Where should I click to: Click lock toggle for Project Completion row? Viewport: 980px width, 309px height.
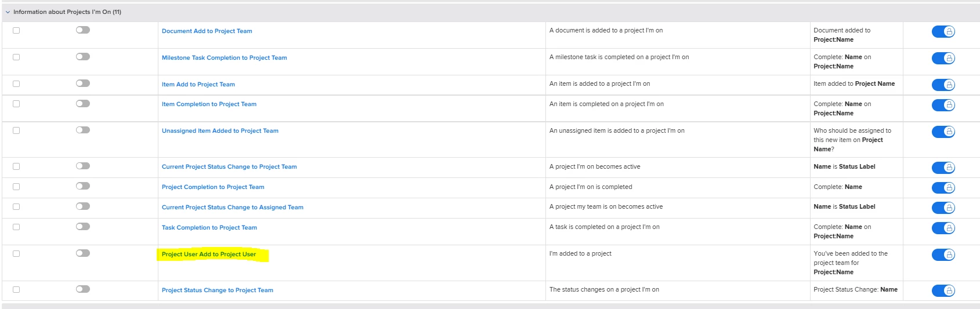(x=943, y=188)
